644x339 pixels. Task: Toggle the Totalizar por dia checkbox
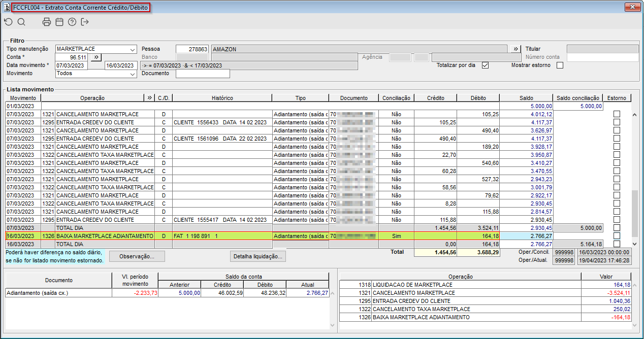coord(485,65)
